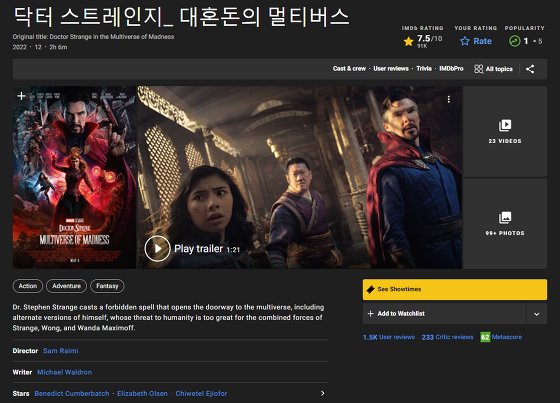
Task: Open Elizabeth Olsen's page
Action: coord(142,393)
